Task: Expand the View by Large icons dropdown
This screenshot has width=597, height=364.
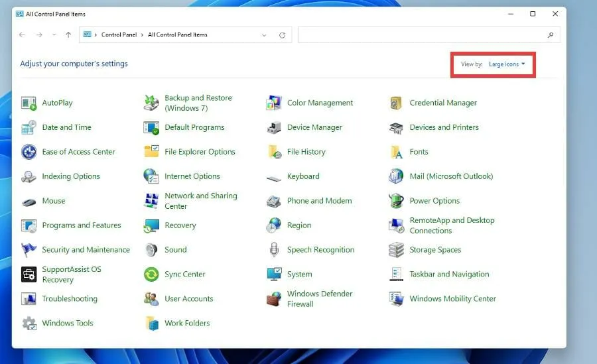Action: (507, 64)
